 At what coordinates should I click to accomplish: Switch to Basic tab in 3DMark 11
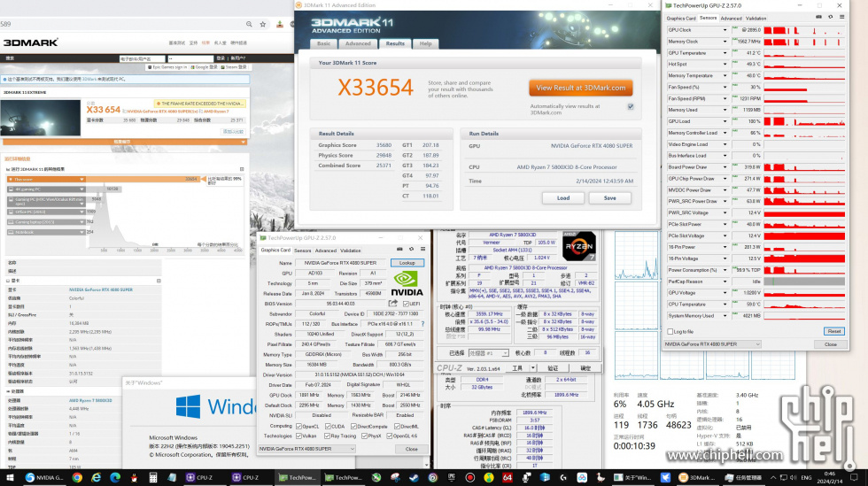tap(324, 43)
